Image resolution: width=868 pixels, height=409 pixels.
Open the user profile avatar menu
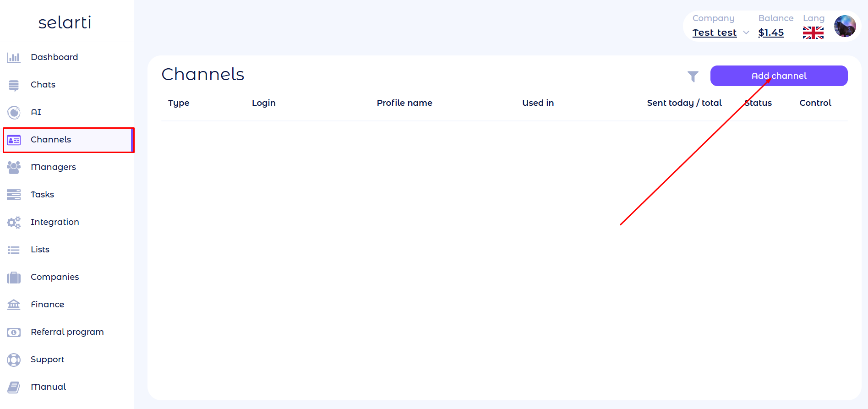[x=845, y=26]
